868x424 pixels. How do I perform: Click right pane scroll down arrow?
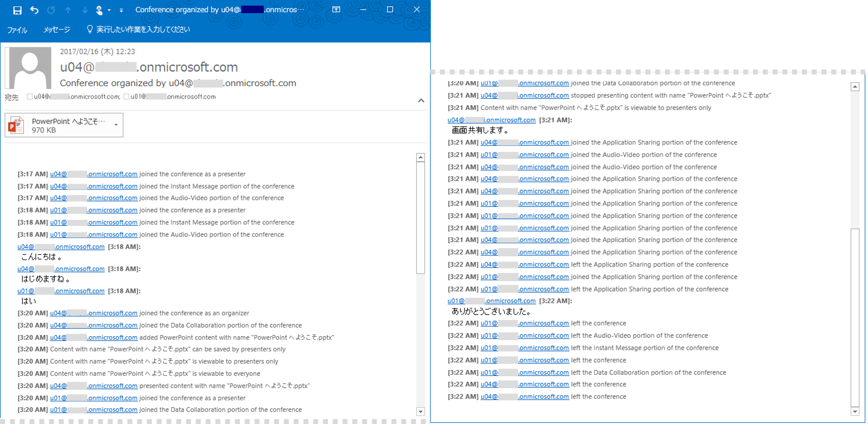855,412
